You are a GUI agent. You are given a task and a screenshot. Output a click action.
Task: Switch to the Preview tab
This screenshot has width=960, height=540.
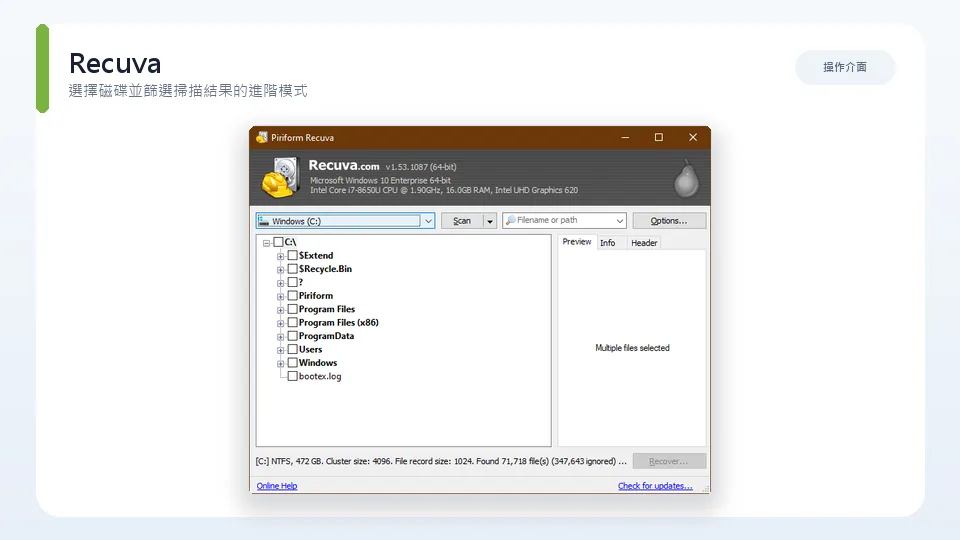click(577, 242)
